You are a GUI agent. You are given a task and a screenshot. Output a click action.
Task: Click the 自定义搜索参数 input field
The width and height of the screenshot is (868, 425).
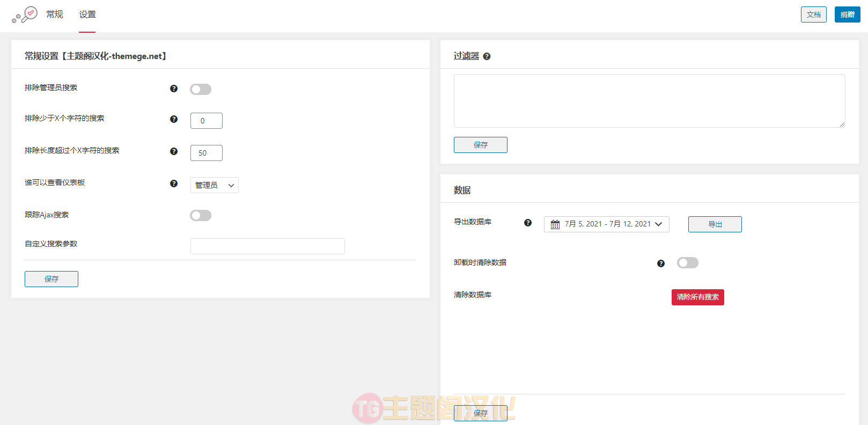click(268, 246)
